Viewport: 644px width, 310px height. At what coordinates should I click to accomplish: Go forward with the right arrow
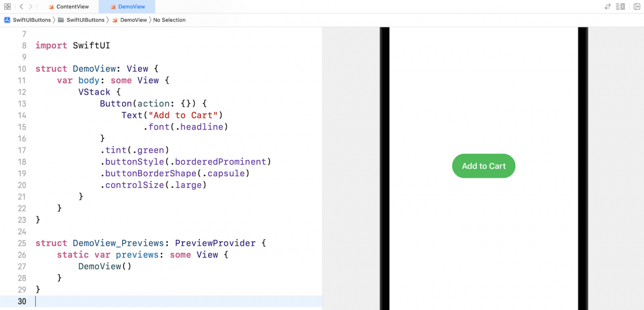tap(31, 7)
